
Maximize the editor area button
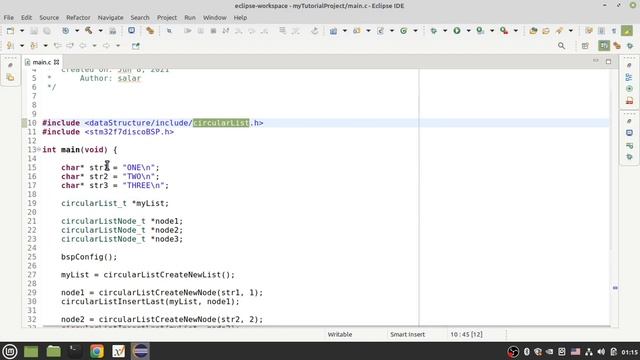tap(609, 61)
